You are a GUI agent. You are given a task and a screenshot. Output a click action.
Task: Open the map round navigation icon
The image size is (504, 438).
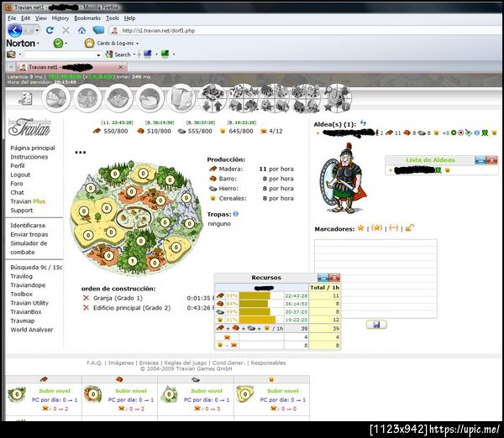(x=118, y=98)
